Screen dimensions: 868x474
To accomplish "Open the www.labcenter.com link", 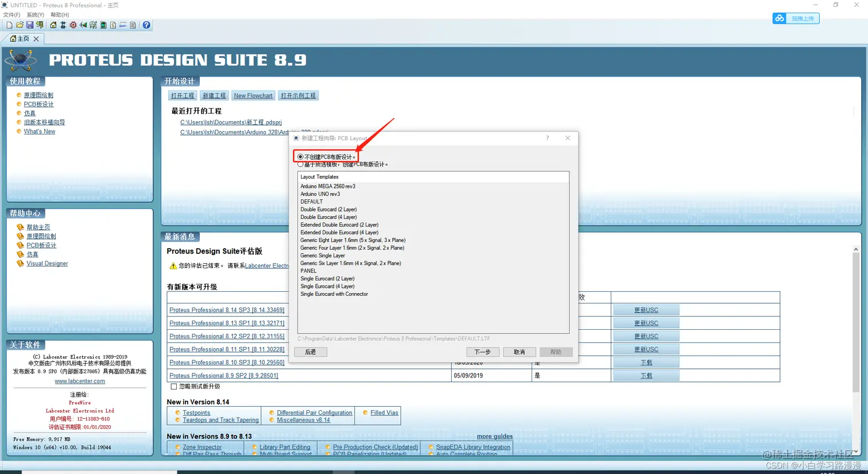I will point(80,381).
